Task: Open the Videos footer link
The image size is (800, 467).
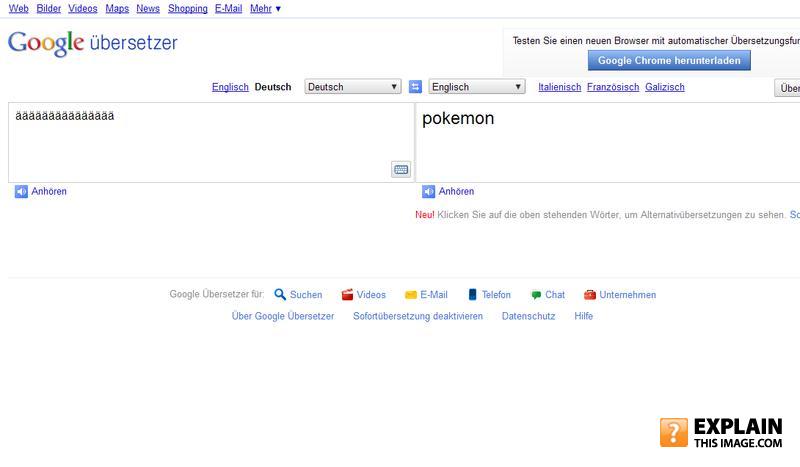Action: 371,294
